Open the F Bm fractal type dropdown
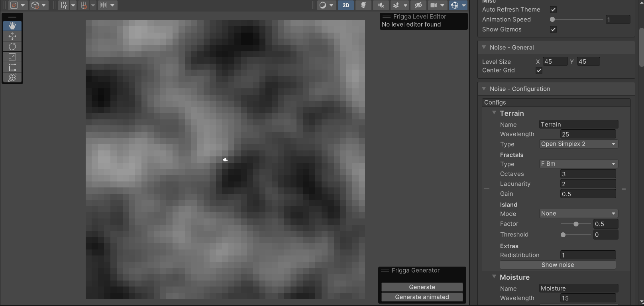This screenshot has height=306, width=644. 578,164
